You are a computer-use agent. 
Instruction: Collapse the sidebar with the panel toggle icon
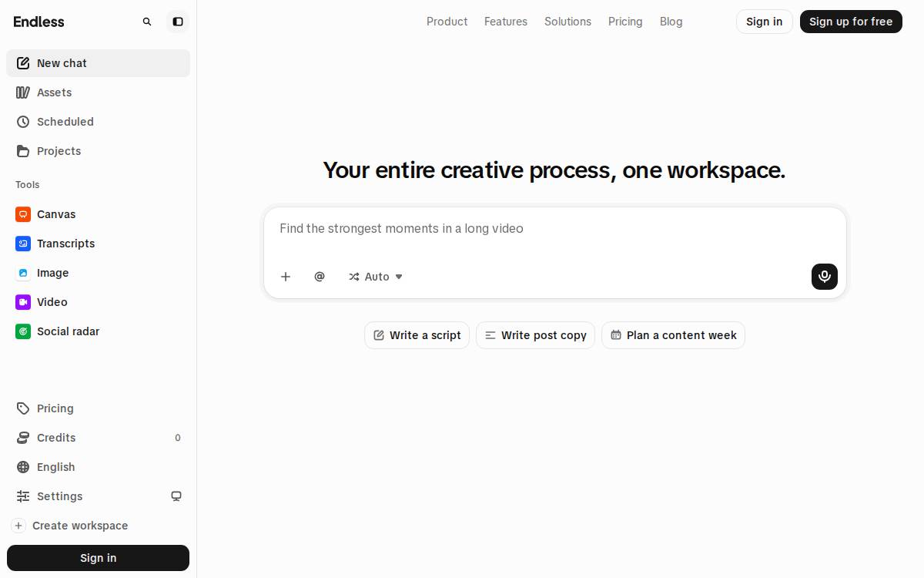coord(178,22)
